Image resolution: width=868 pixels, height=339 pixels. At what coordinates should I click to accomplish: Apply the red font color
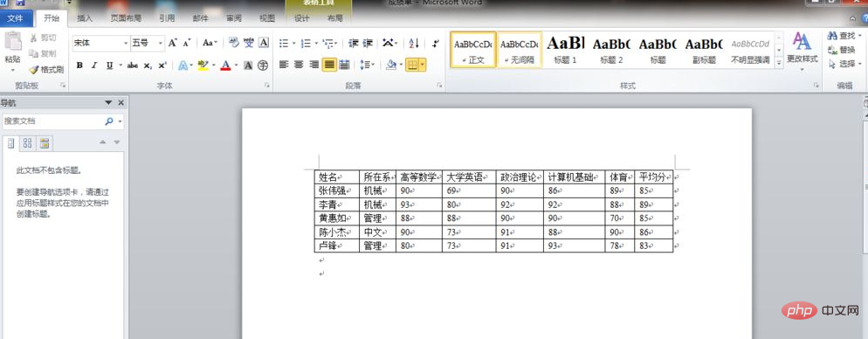click(224, 66)
